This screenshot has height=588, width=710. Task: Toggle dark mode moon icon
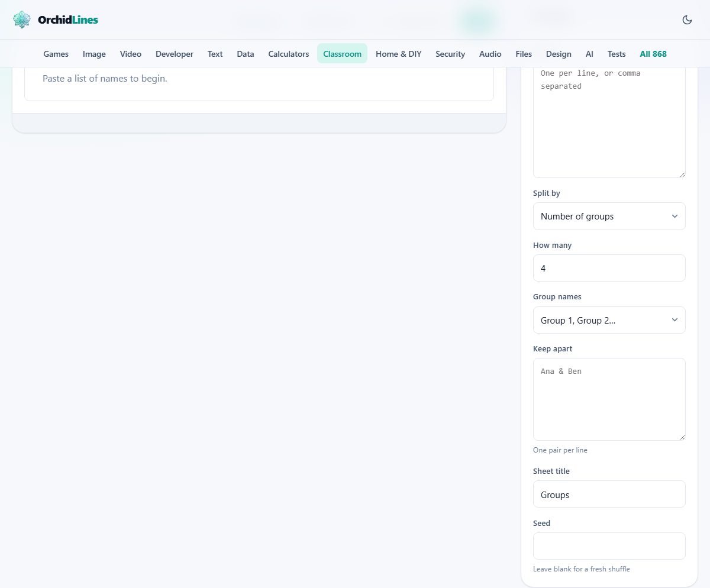click(x=687, y=20)
